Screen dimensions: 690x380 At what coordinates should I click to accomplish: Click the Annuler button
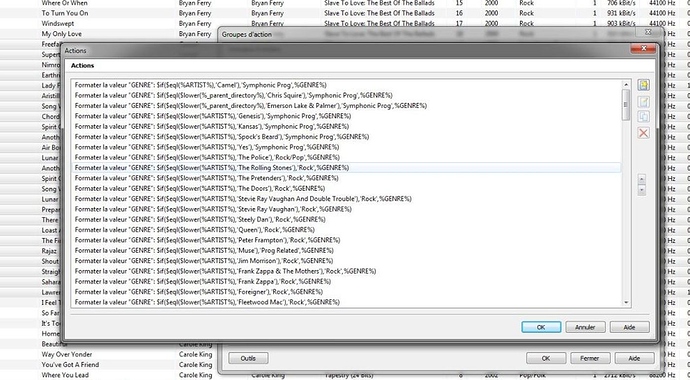pos(585,327)
